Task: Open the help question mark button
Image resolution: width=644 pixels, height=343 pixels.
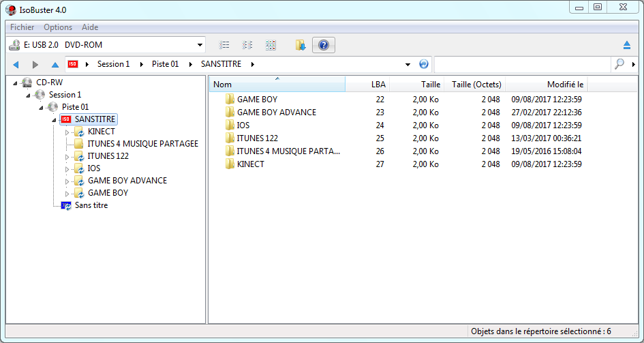Action: [324, 45]
